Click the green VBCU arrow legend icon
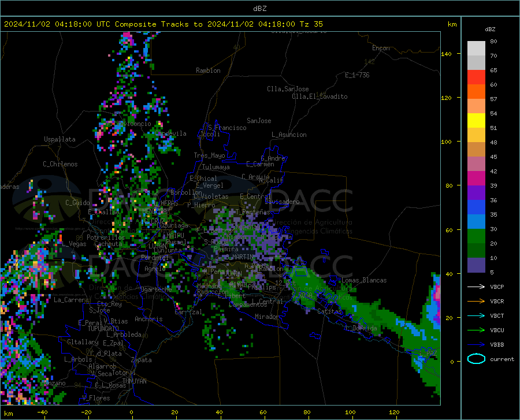 (476, 330)
